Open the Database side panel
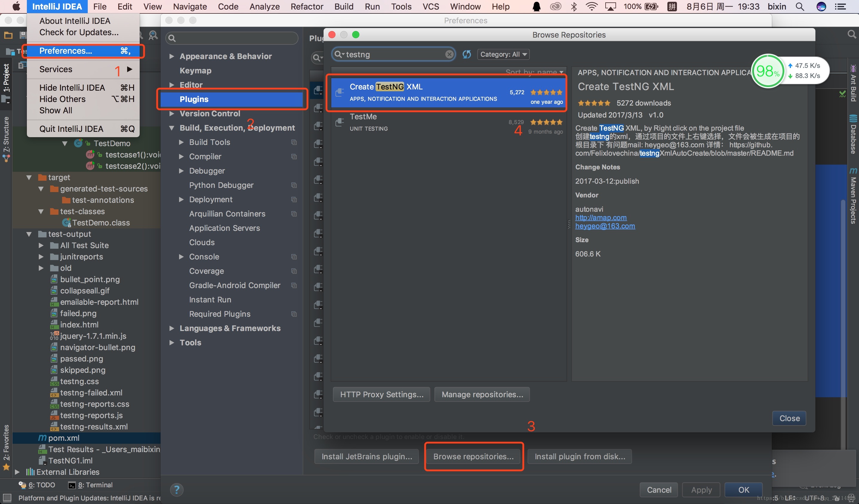 [853, 134]
